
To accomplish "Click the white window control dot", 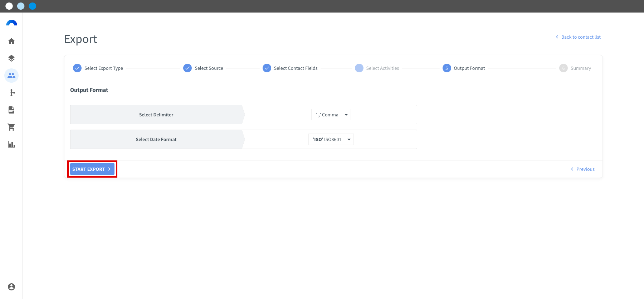I will [9, 6].
